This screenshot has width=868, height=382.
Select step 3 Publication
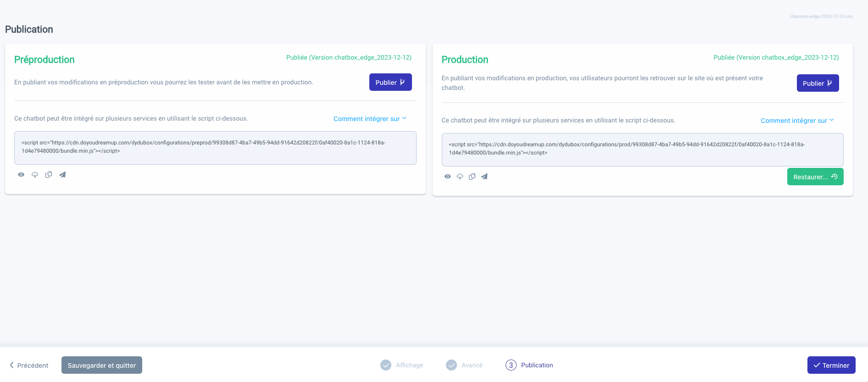coord(529,365)
